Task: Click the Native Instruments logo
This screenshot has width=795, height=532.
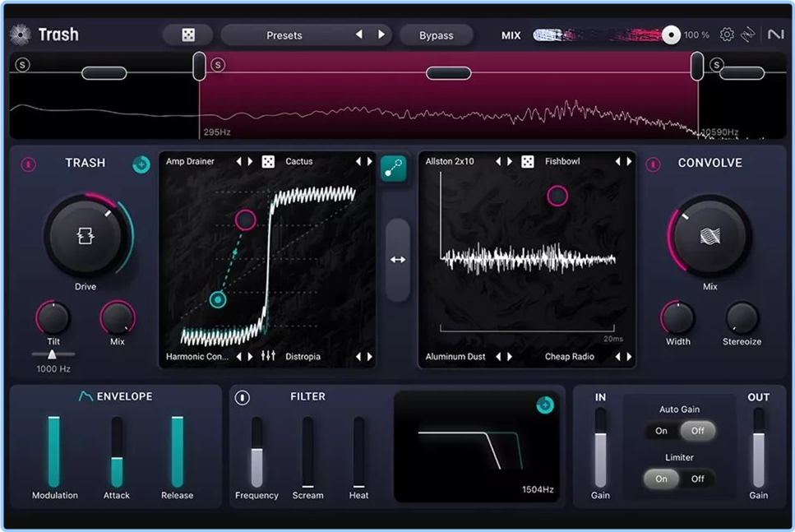Action: click(775, 35)
